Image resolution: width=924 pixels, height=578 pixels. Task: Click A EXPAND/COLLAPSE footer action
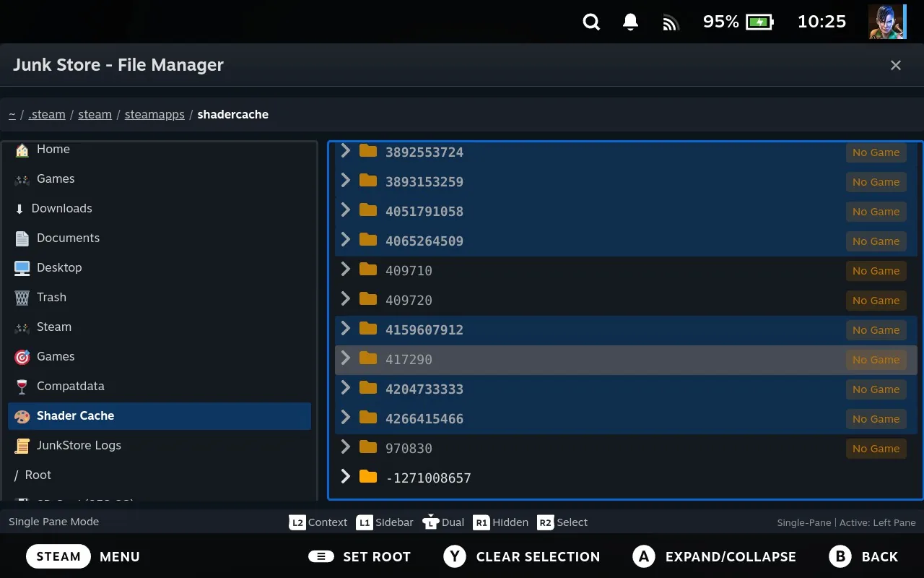714,557
